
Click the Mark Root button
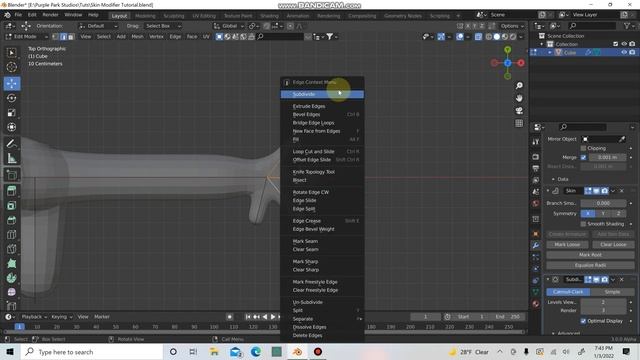pyautogui.click(x=590, y=255)
